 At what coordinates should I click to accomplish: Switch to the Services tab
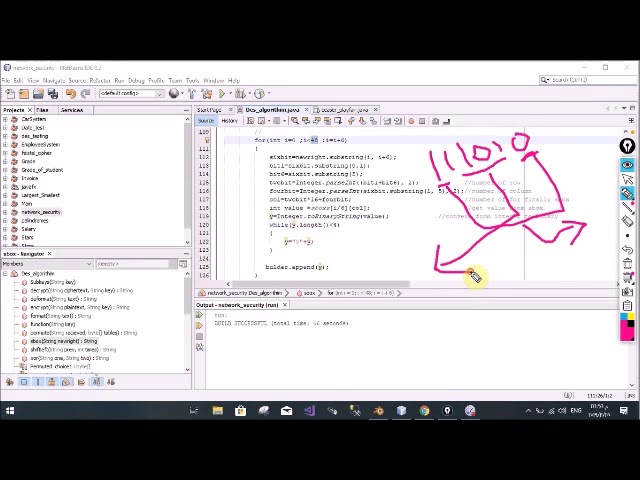pyautogui.click(x=72, y=110)
